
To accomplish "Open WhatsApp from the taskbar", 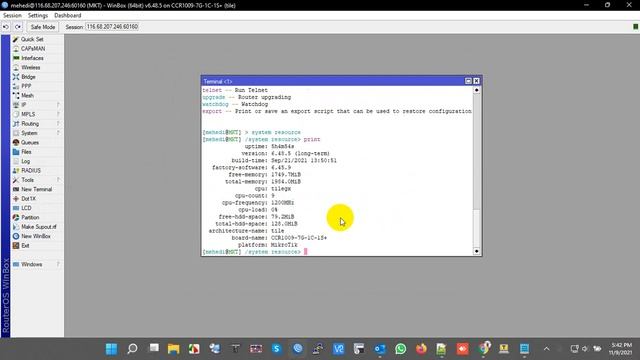I will pos(401,349).
